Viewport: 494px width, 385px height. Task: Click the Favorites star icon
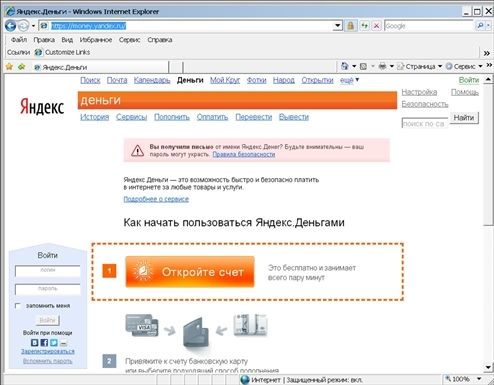pos(9,67)
